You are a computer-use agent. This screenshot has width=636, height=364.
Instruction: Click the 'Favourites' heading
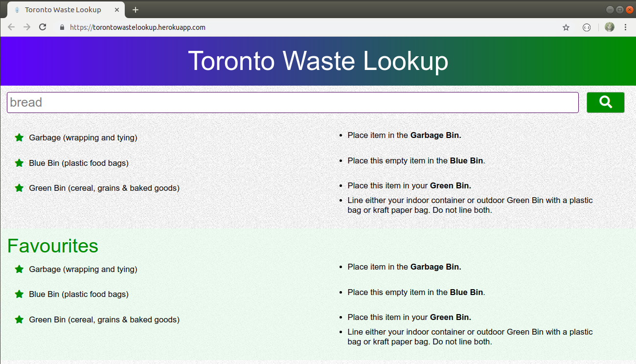(x=52, y=246)
